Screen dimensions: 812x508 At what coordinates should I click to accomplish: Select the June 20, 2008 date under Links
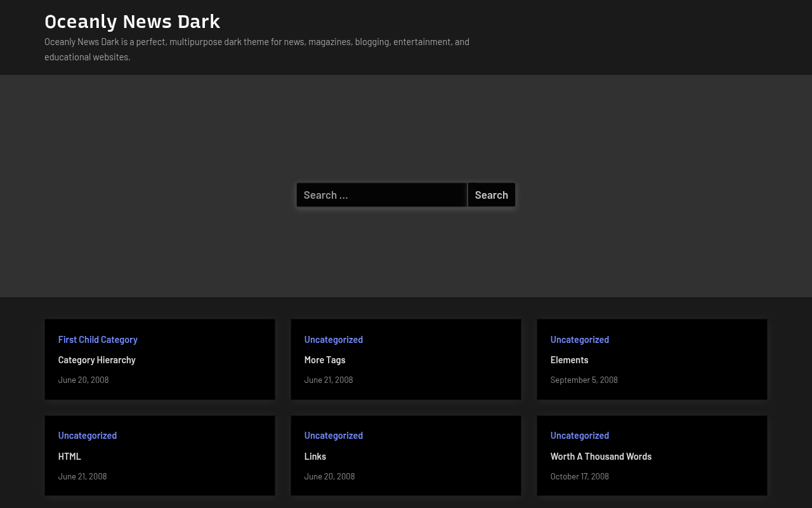[330, 476]
